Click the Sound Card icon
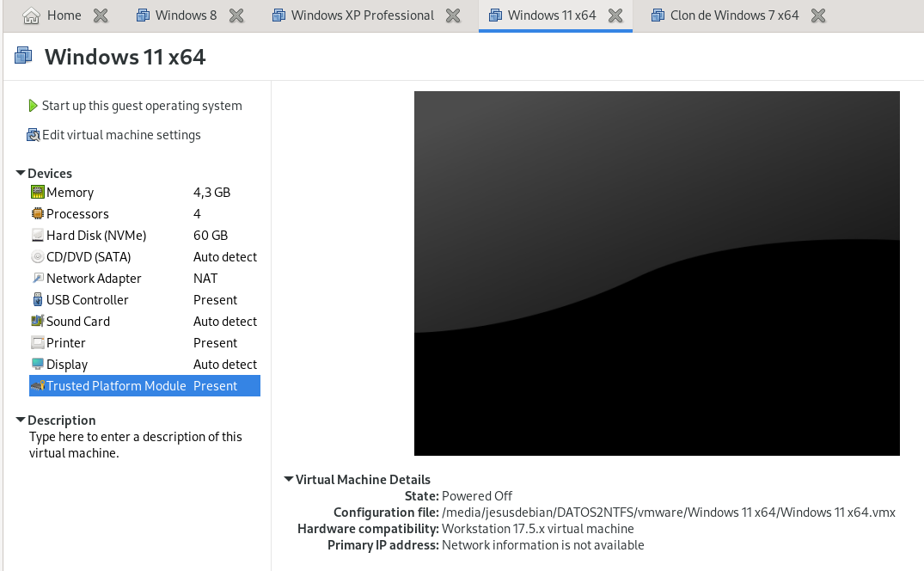The image size is (924, 571). click(38, 321)
